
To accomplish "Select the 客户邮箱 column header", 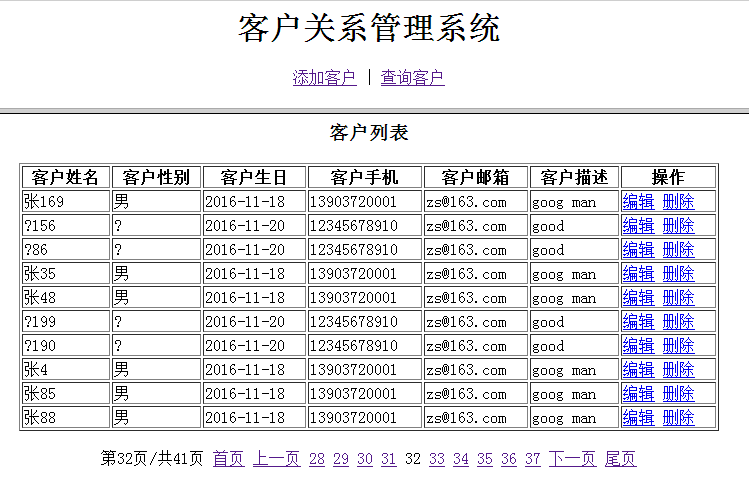I will point(476,177).
